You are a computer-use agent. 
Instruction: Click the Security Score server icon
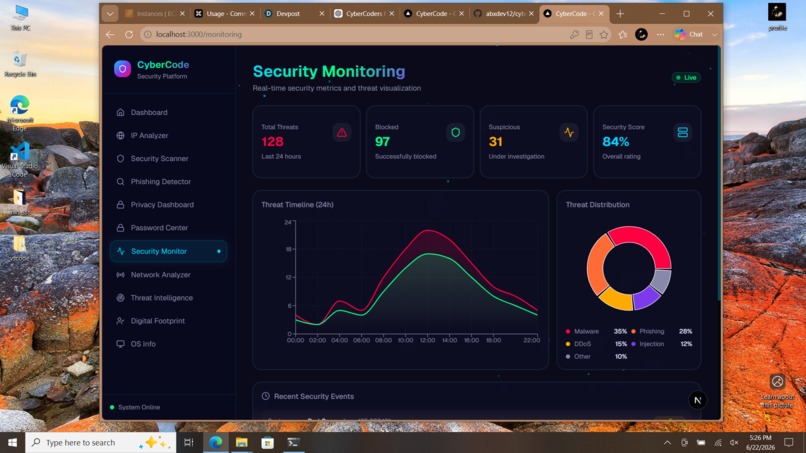coord(683,133)
